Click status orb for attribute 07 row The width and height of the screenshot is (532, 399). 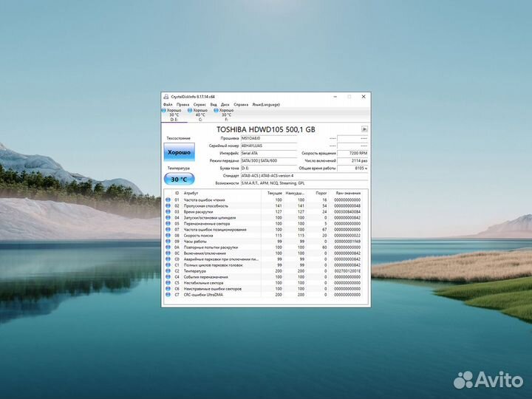[168, 230]
